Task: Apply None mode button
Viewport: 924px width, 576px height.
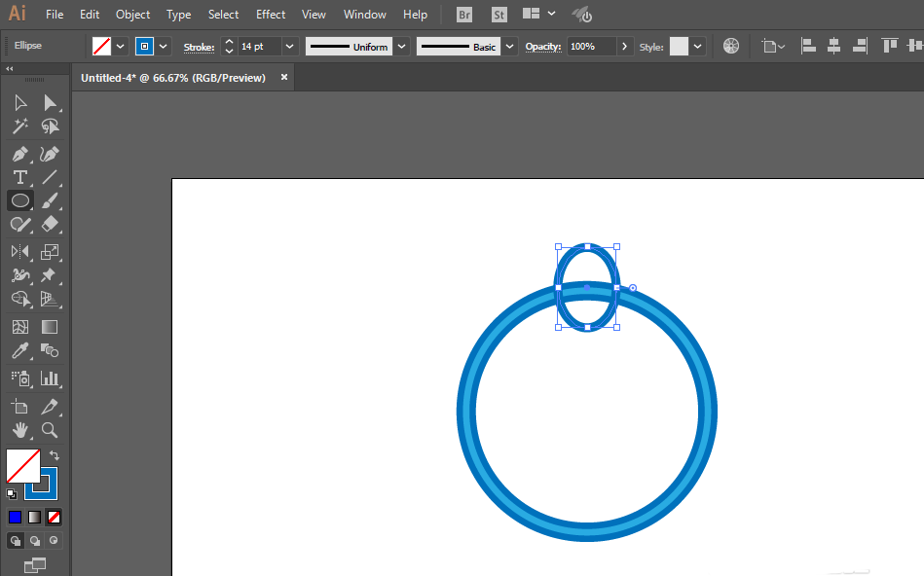Action: 54,517
